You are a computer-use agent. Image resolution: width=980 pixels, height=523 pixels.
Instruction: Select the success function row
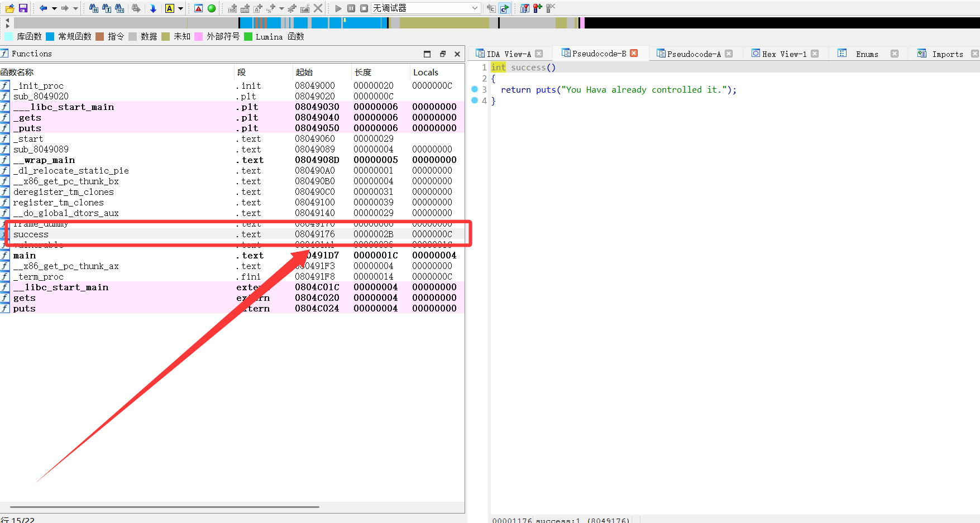pos(232,234)
